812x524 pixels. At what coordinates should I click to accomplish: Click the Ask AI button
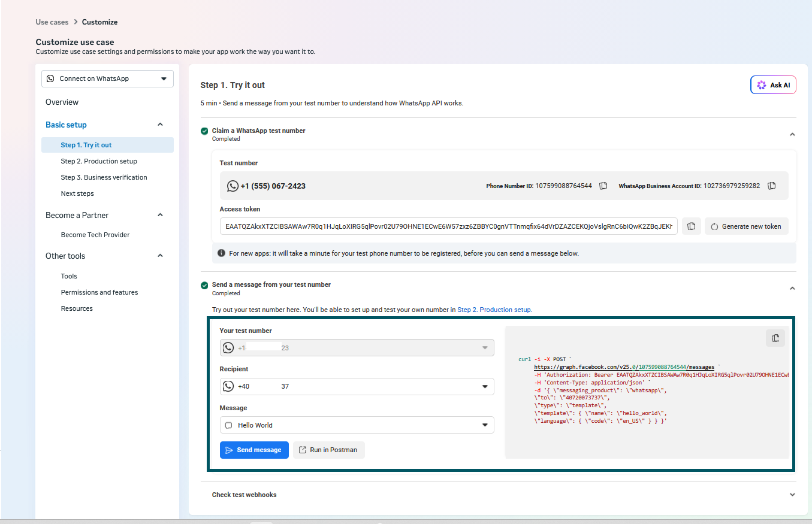tap(773, 85)
